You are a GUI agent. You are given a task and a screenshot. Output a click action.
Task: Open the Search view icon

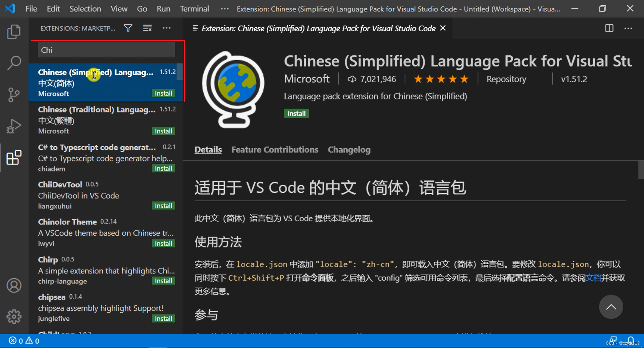14,63
